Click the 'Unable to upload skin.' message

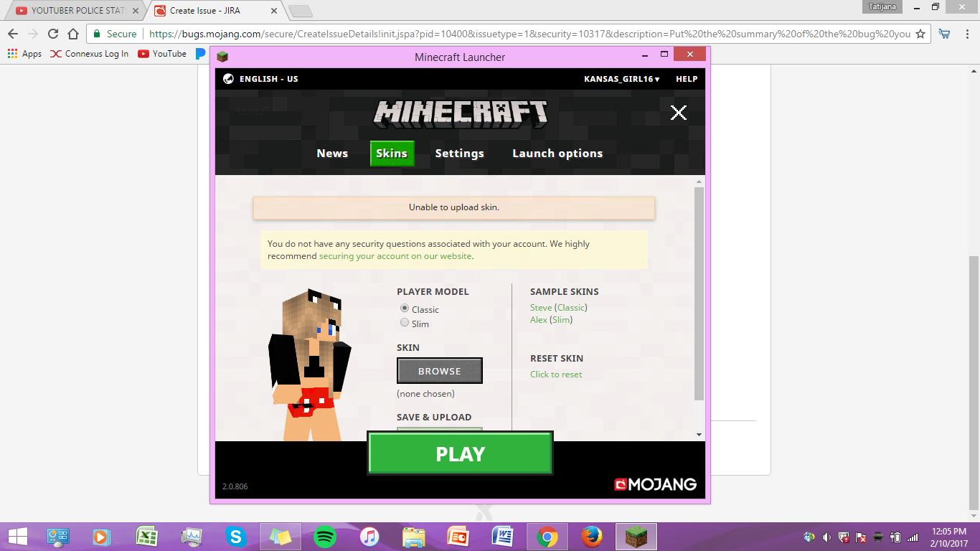[454, 207]
